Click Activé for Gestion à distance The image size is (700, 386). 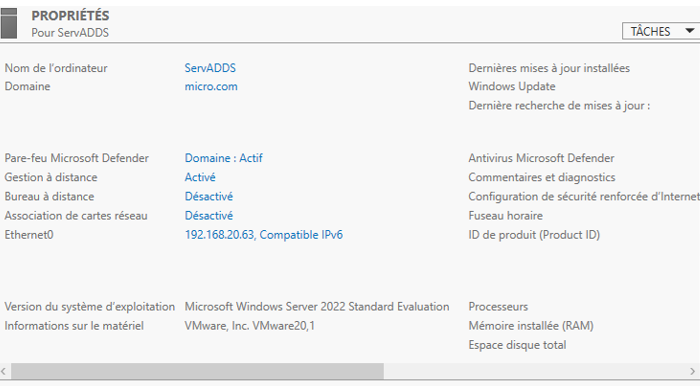click(200, 177)
